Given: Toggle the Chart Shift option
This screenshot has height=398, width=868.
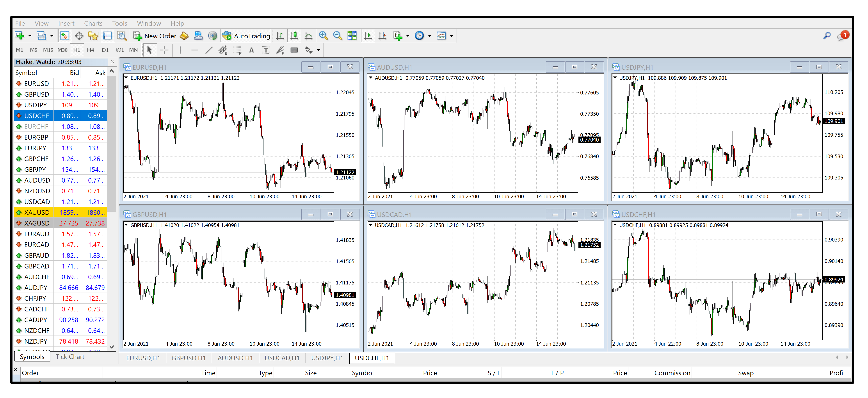Looking at the screenshot, I should tap(382, 36).
